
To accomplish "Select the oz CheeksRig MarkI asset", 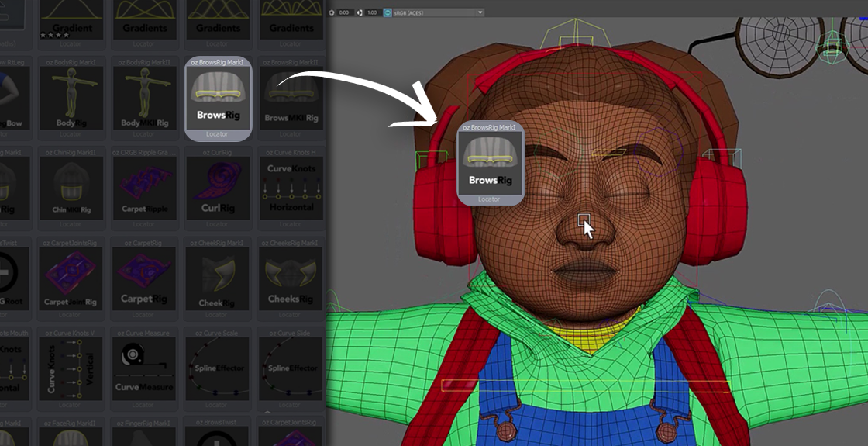I will (x=291, y=278).
